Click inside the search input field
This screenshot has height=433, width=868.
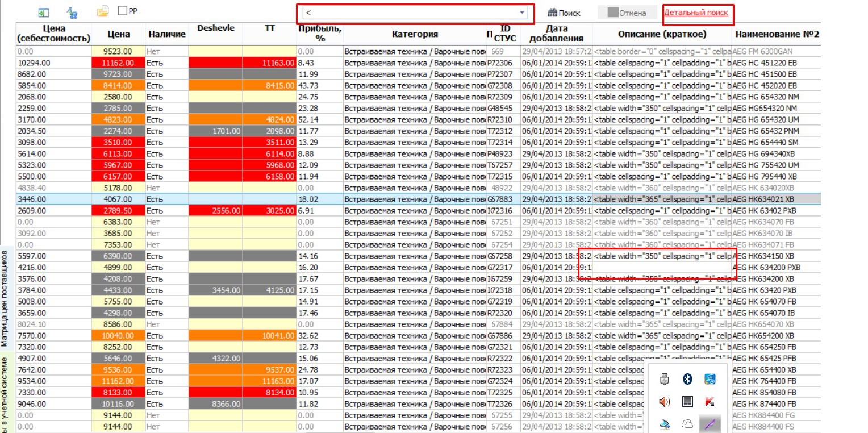(x=410, y=13)
